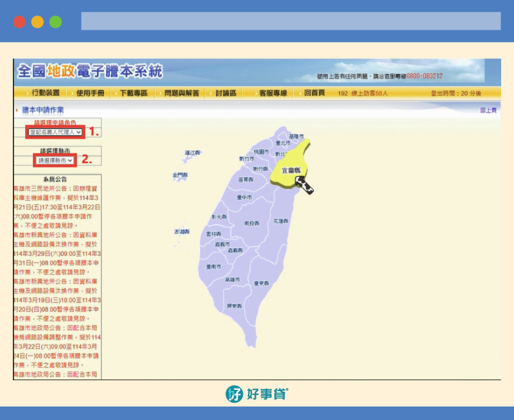Select 臺中市 on the map
The image size is (514, 420).
click(x=244, y=197)
